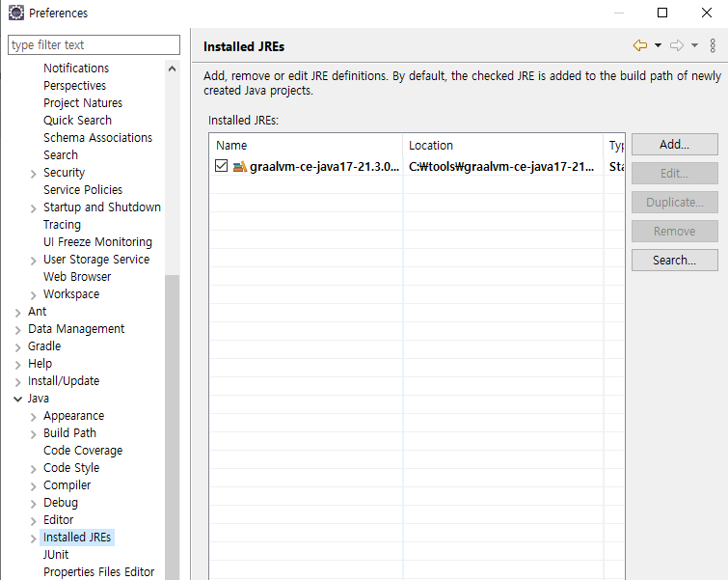The width and height of the screenshot is (728, 580).
Task: Select Quick Search in the tree
Action: coord(77,121)
